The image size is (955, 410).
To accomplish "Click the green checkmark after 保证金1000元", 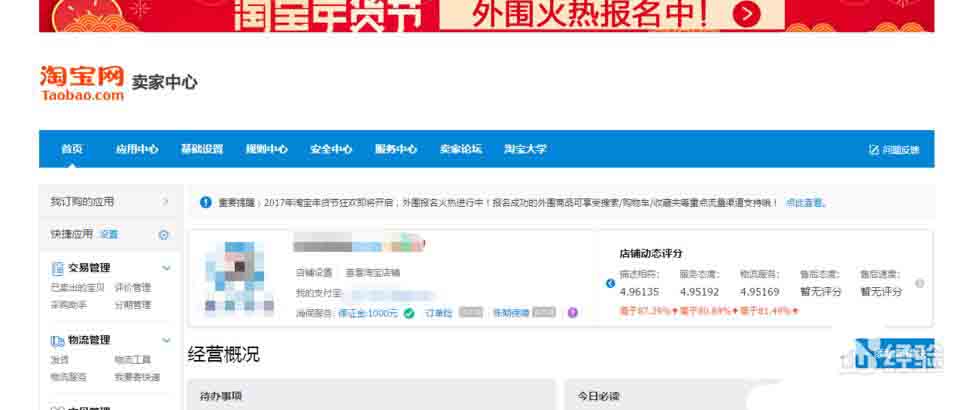I will (409, 313).
